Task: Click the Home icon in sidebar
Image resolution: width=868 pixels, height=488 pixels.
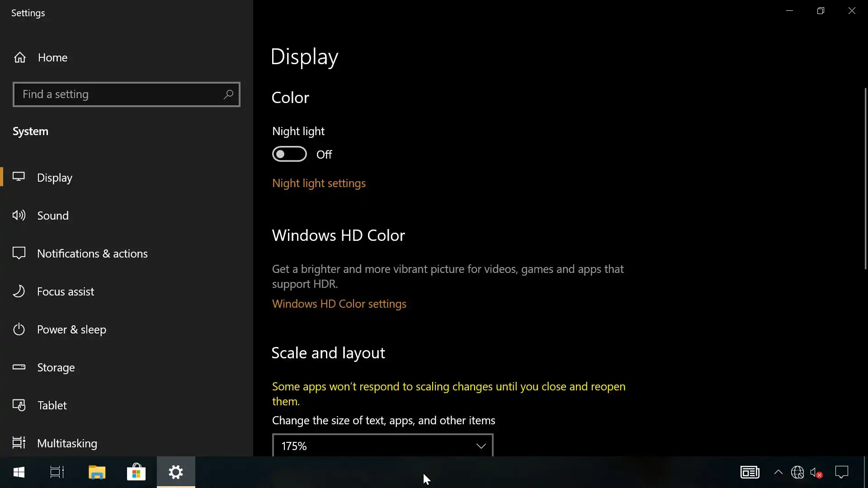Action: 19,57
